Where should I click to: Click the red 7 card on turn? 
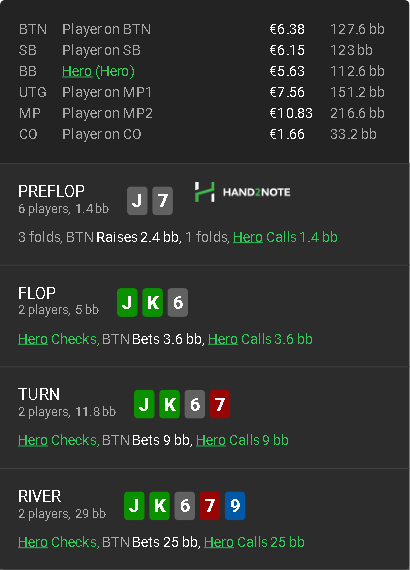coord(220,404)
